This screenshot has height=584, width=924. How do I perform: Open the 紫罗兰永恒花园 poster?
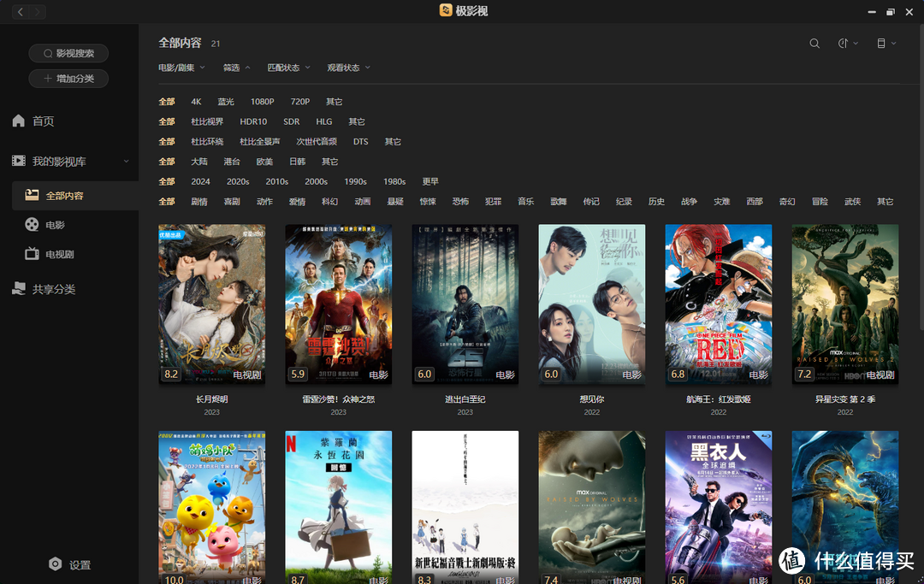click(x=338, y=507)
